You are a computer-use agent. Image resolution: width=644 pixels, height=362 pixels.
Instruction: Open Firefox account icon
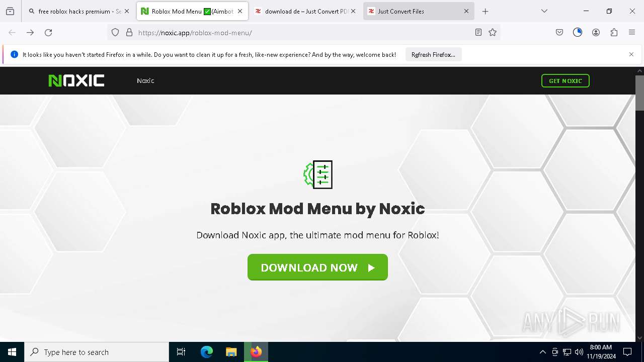tap(596, 32)
